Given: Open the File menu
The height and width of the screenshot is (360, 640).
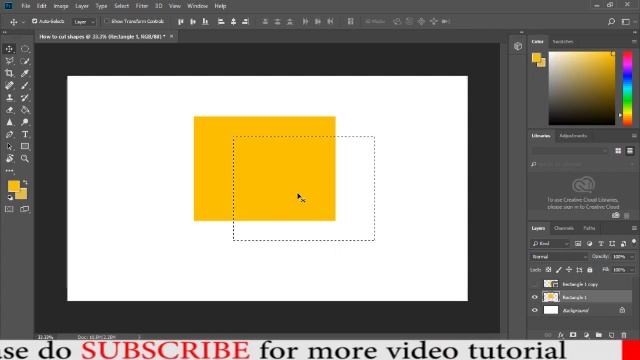Looking at the screenshot, I should [x=26, y=6].
